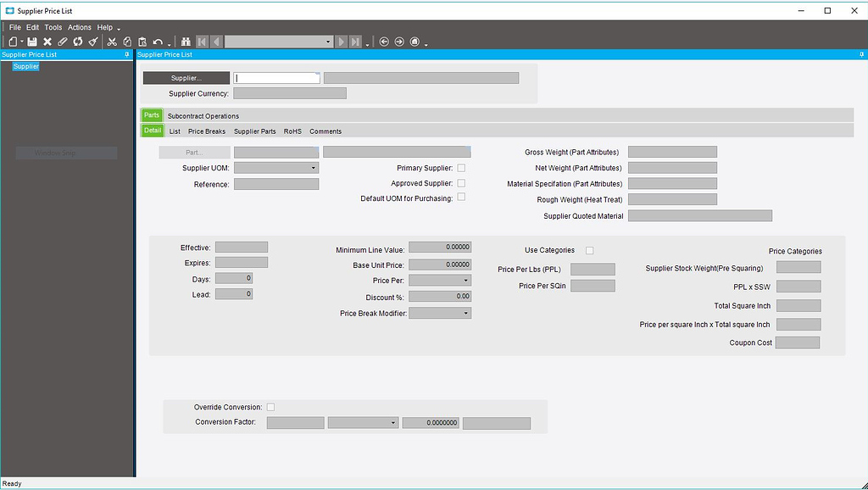
Task: Click the New document icon
Action: (x=13, y=42)
